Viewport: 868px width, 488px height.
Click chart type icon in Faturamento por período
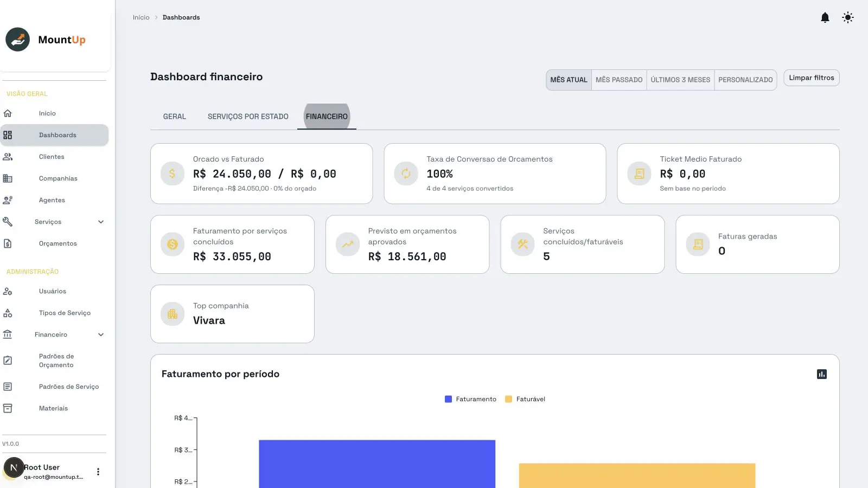[822, 374]
